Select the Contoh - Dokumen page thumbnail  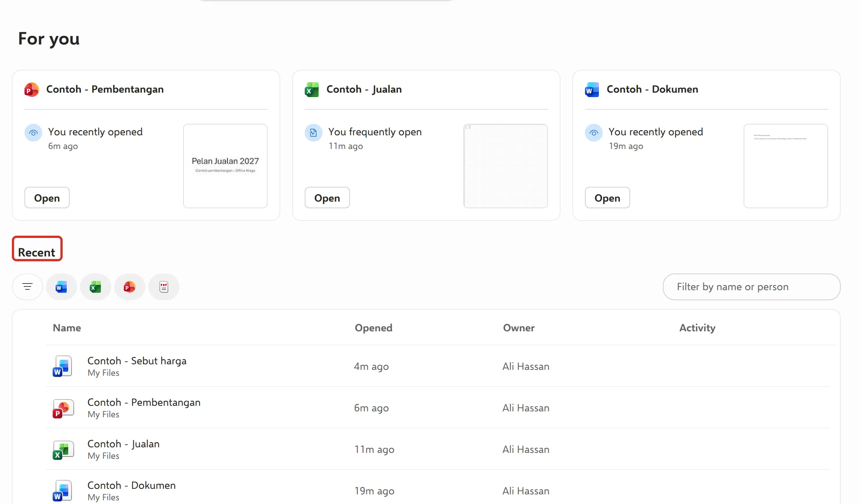pyautogui.click(x=786, y=166)
